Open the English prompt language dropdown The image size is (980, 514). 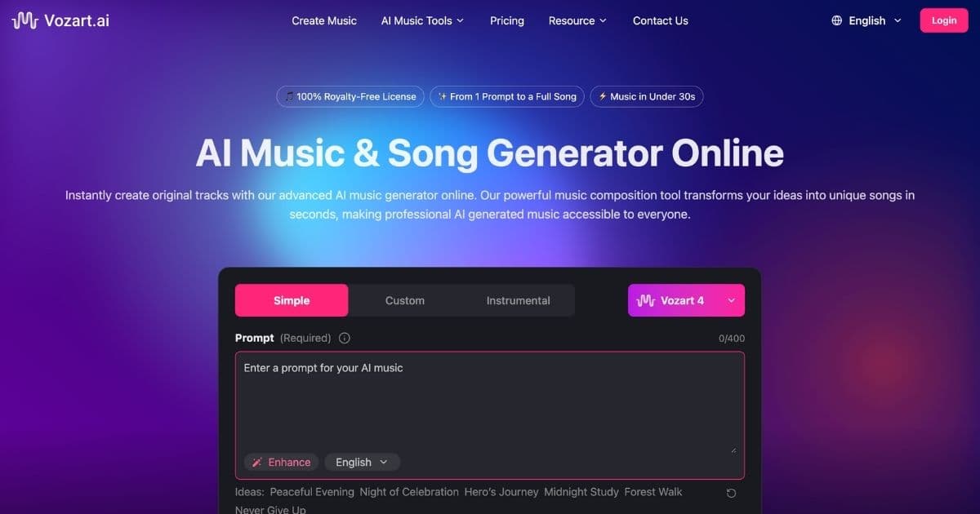point(362,463)
